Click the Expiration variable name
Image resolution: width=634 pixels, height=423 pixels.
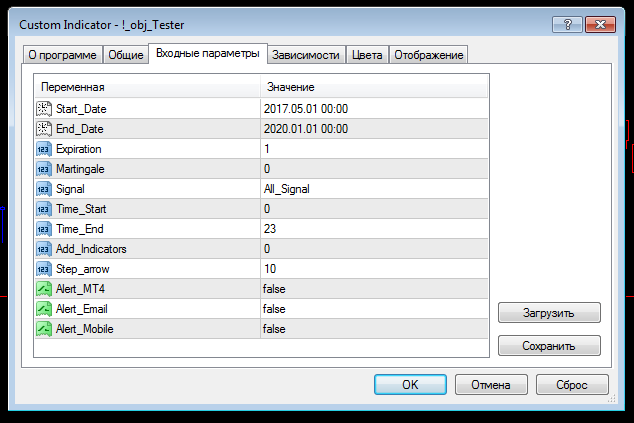tap(79, 149)
